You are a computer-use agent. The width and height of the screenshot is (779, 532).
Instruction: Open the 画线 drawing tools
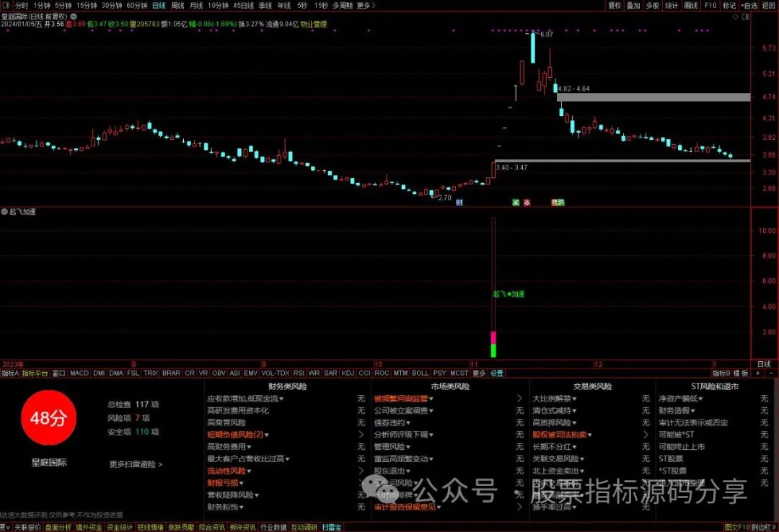(x=690, y=6)
